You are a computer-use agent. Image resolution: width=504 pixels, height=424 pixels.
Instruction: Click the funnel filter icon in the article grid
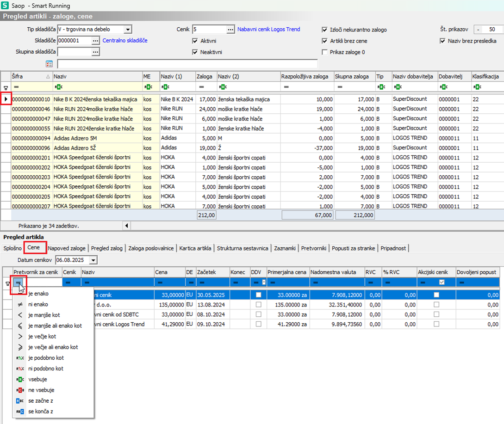[6, 87]
